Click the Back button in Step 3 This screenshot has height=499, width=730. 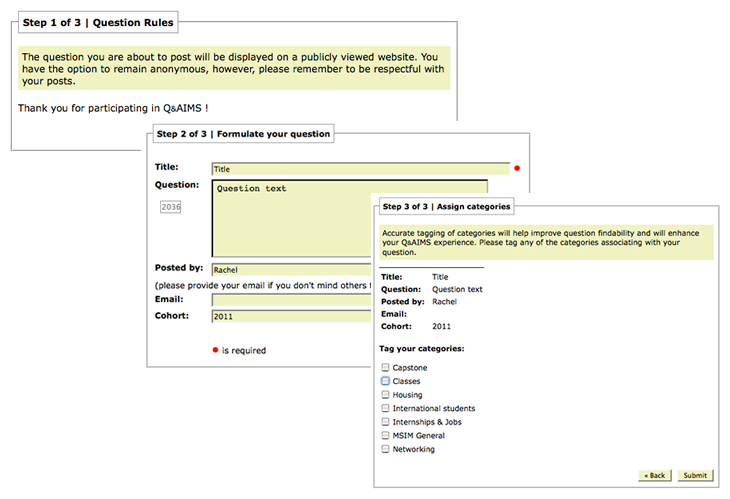click(x=655, y=475)
